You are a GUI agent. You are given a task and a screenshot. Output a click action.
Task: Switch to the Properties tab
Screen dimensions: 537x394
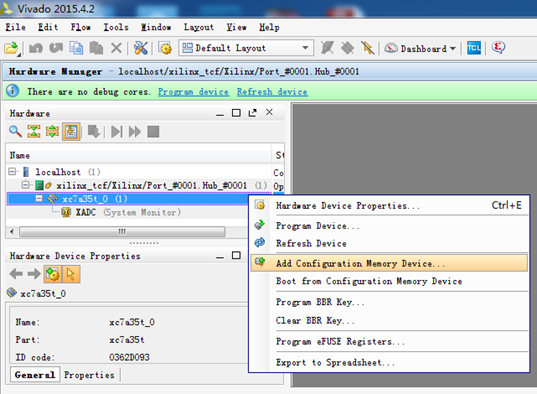89,375
